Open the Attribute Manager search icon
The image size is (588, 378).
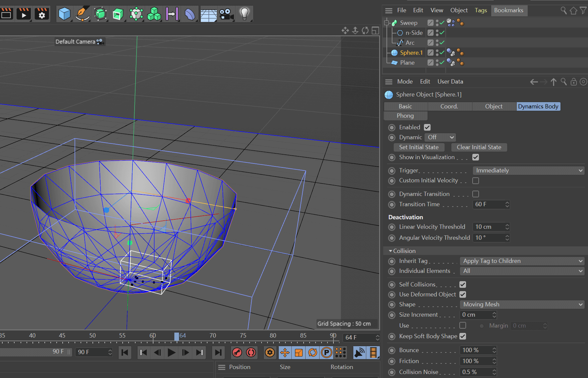coord(563,82)
